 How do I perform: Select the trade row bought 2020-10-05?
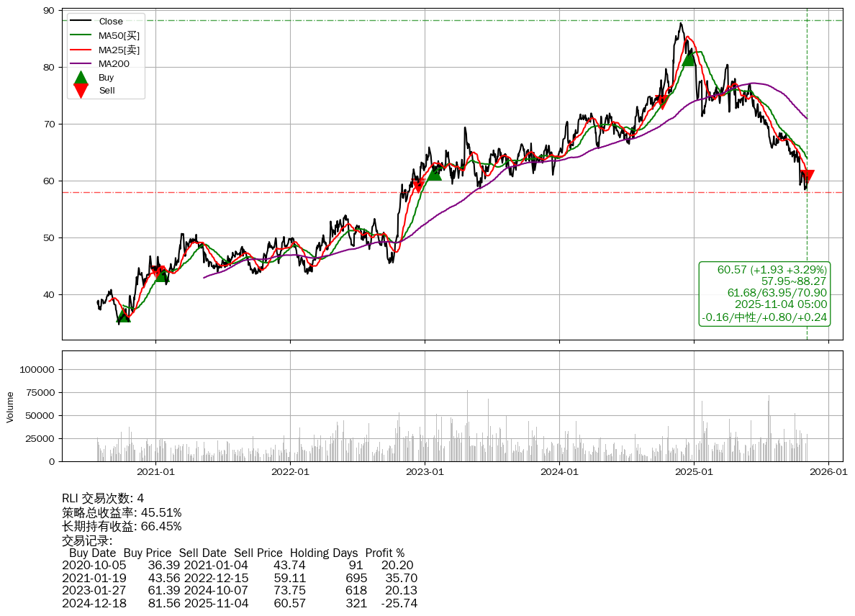click(237, 566)
